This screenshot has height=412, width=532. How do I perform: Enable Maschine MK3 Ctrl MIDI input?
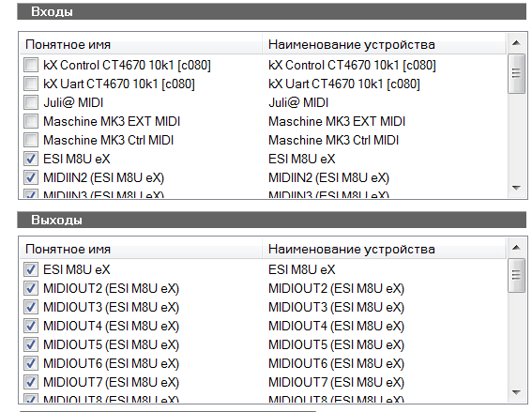[31, 140]
